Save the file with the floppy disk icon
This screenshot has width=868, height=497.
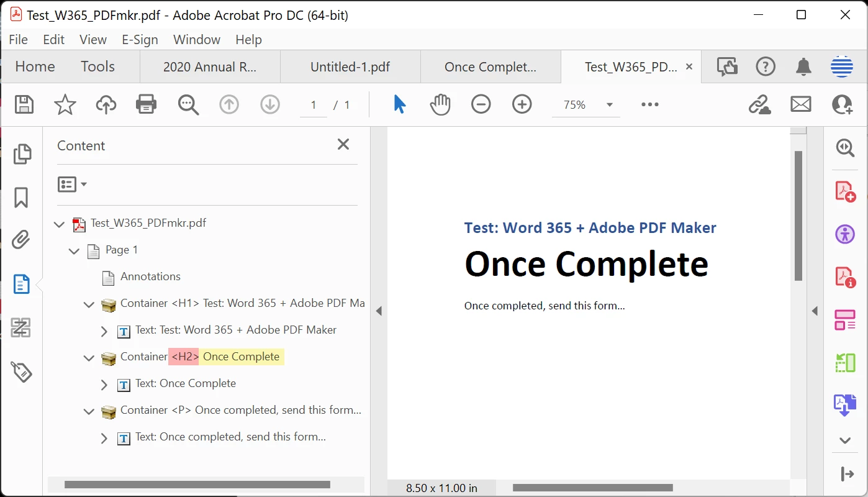[x=24, y=104]
